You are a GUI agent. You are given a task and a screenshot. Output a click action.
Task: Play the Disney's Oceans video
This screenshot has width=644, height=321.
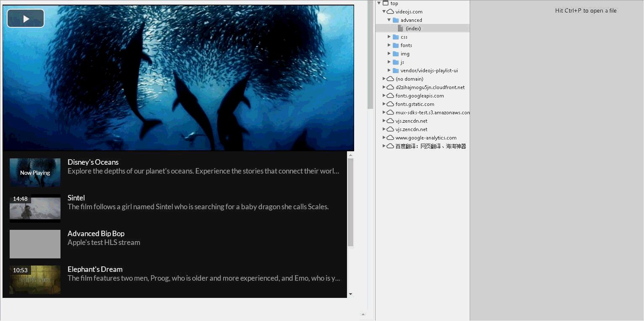26,18
